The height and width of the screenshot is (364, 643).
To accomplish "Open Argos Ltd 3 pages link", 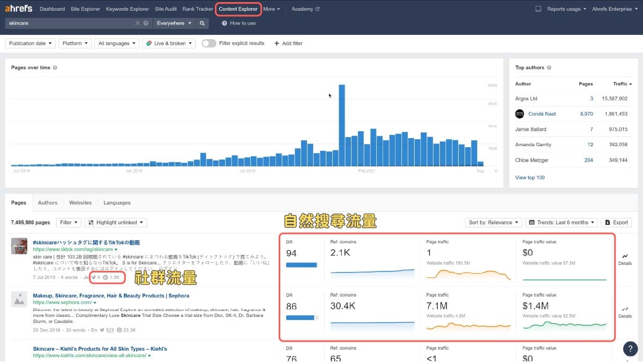I will pyautogui.click(x=592, y=98).
